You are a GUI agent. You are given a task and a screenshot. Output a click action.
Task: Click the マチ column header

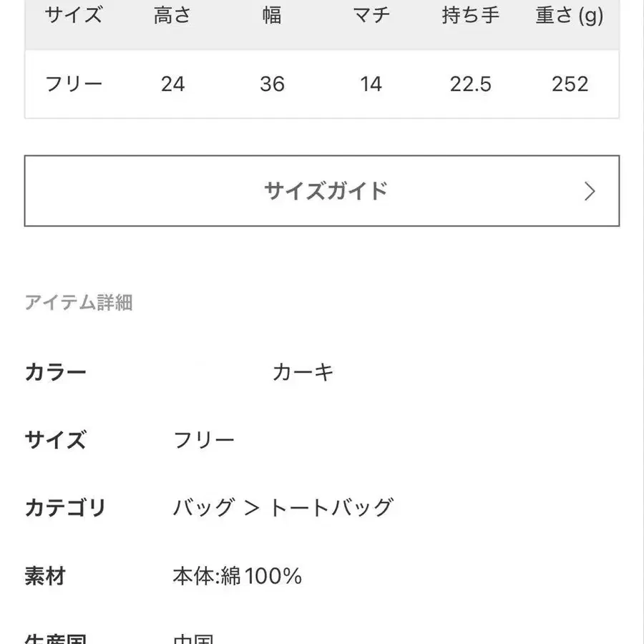tap(371, 14)
